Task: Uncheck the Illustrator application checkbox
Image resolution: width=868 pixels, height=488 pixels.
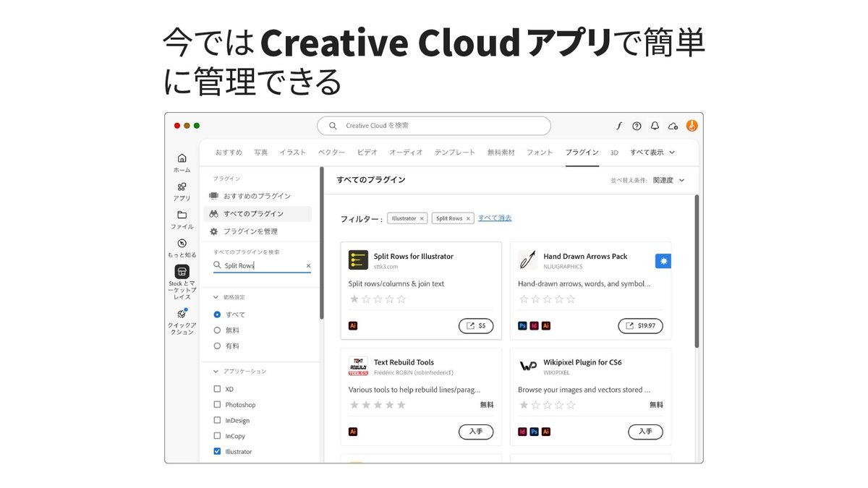Action: (217, 451)
